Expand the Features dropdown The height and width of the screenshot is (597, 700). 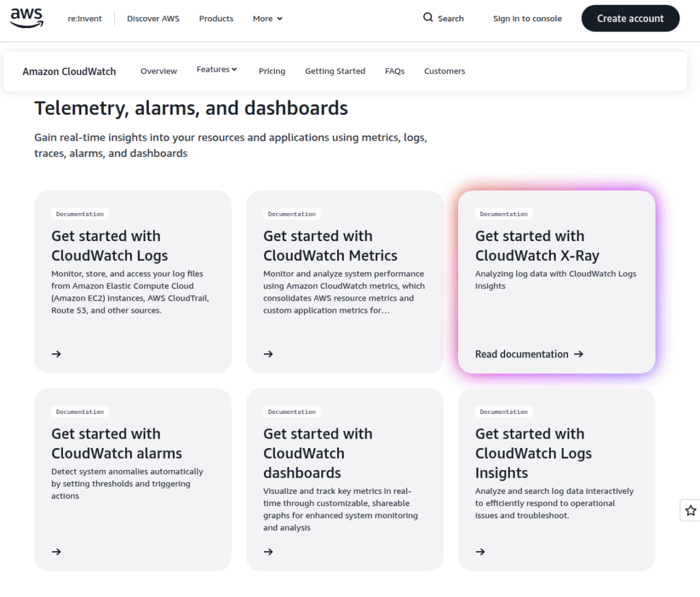pyautogui.click(x=217, y=70)
